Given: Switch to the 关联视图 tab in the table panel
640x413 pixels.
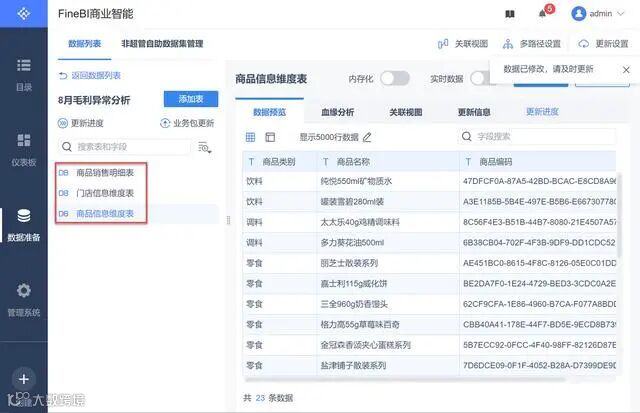Looking at the screenshot, I should pyautogui.click(x=406, y=112).
